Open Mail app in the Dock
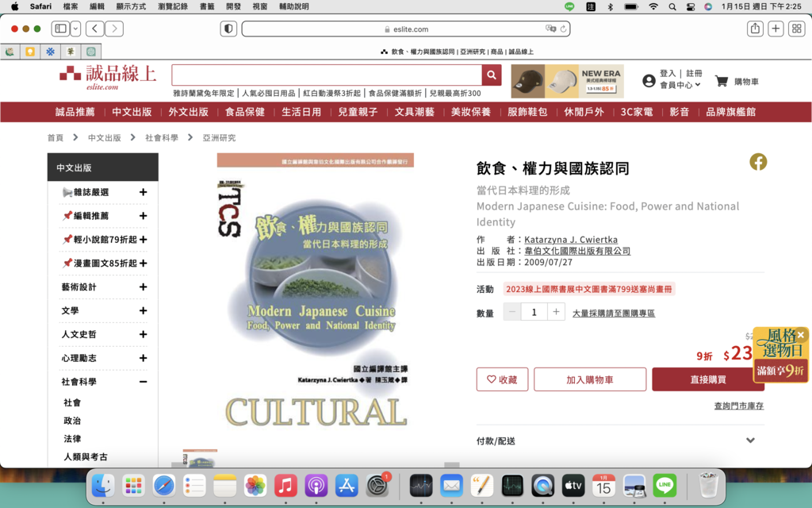The width and height of the screenshot is (812, 508). tap(451, 486)
